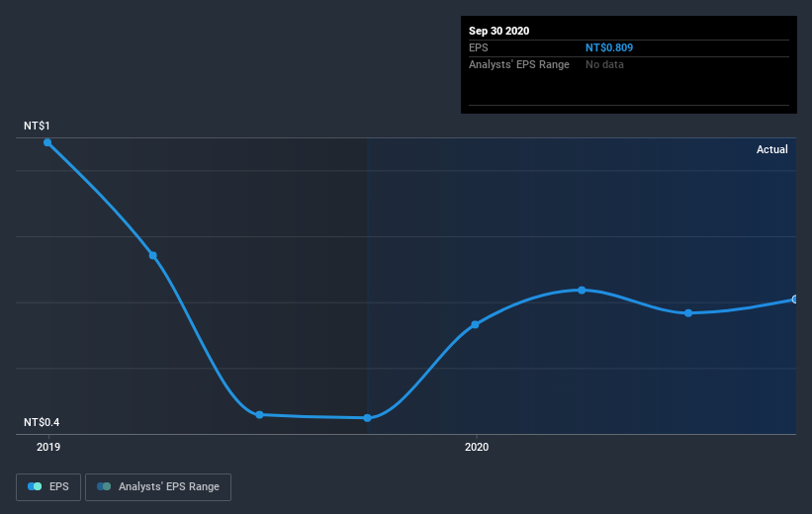Click the NT$0.4 y-axis label
The image size is (812, 514).
[x=42, y=422]
